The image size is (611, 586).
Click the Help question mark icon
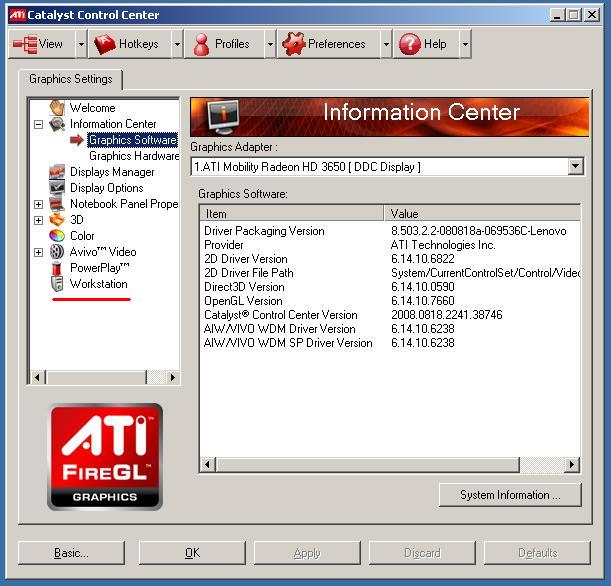point(410,44)
